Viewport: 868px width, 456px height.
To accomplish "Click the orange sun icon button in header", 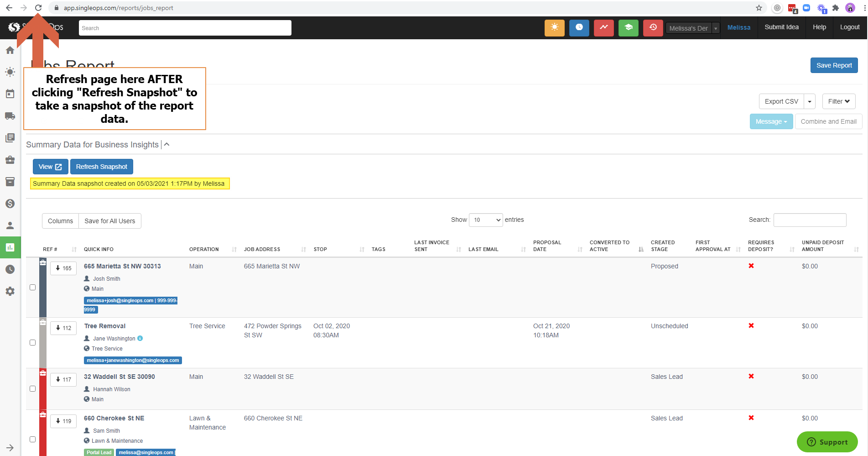I will 554,28.
